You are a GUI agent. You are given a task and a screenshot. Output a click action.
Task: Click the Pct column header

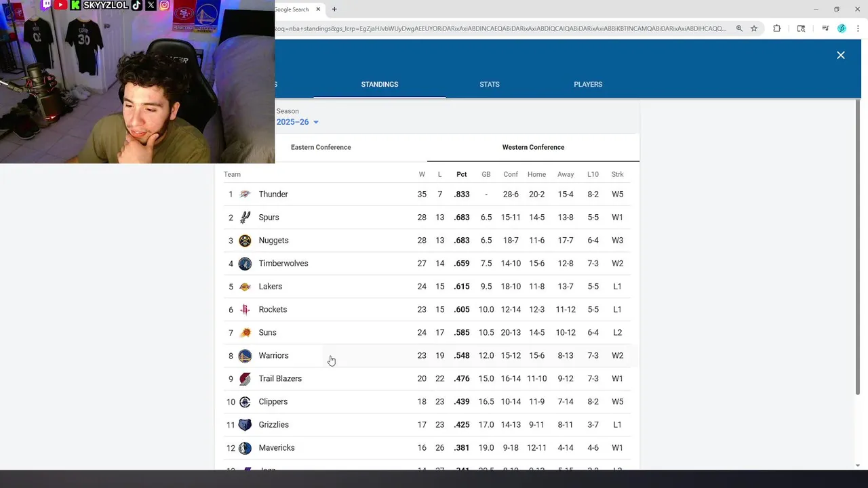(x=462, y=175)
